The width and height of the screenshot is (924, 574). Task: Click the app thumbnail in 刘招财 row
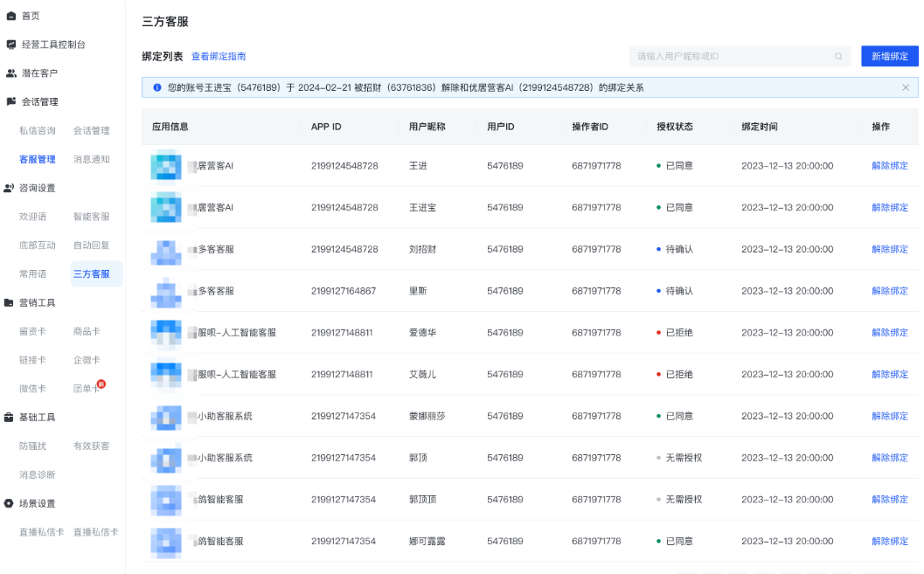click(x=166, y=250)
